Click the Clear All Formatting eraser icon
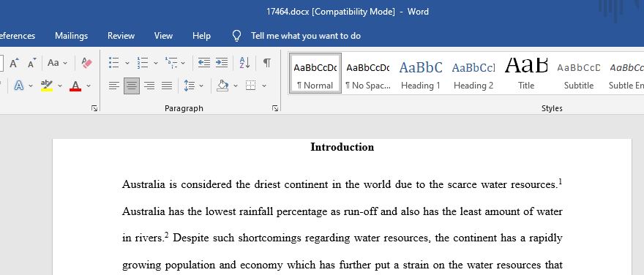The image size is (644, 275). (86, 63)
